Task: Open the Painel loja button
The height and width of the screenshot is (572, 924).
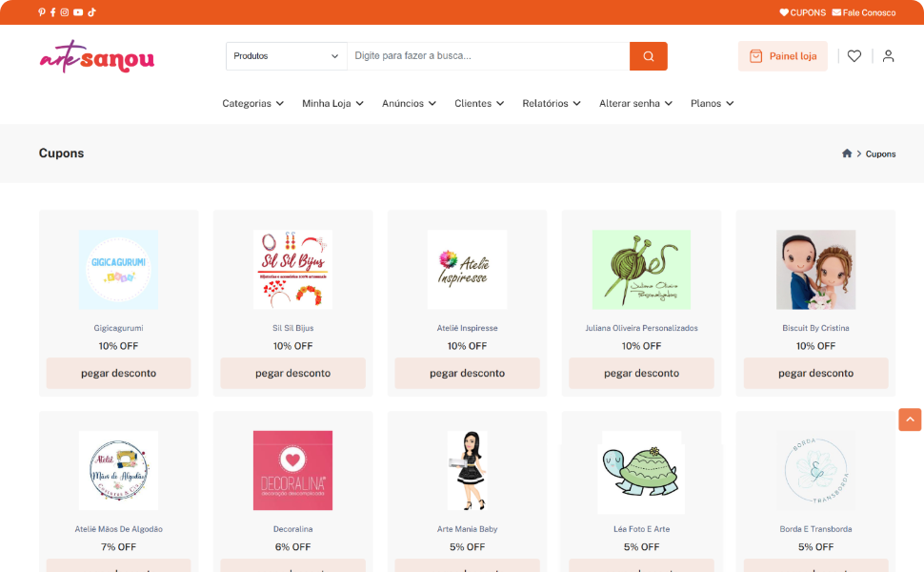Action: (x=783, y=56)
